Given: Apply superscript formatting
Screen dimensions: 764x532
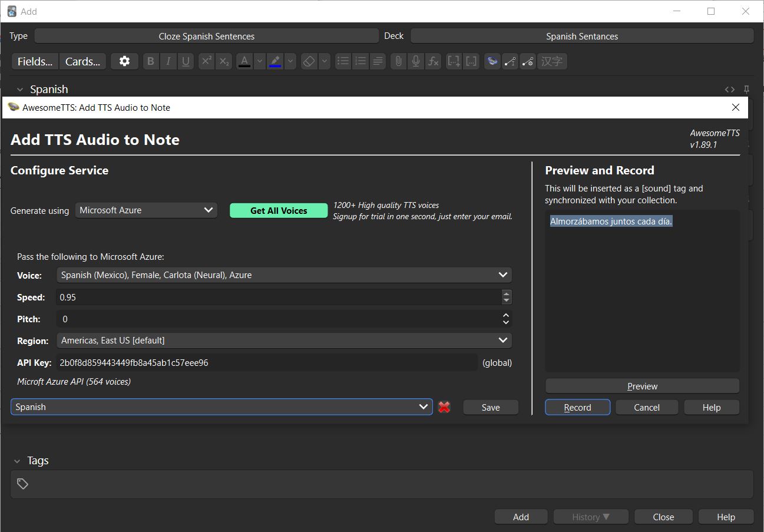Looking at the screenshot, I should 206,61.
